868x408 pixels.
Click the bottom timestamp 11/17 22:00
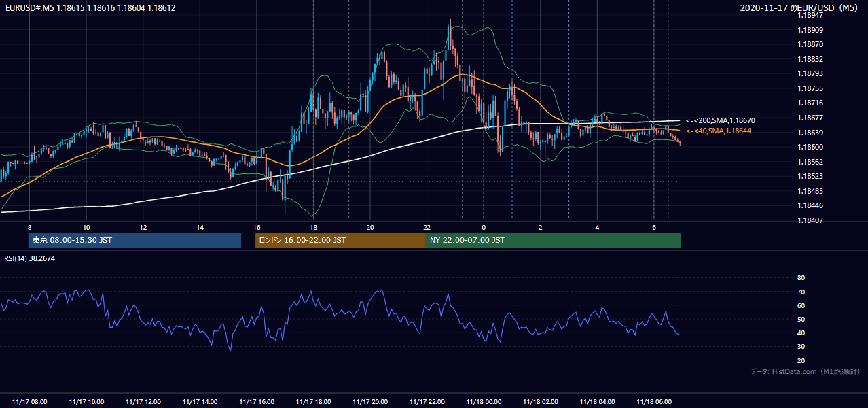427,402
